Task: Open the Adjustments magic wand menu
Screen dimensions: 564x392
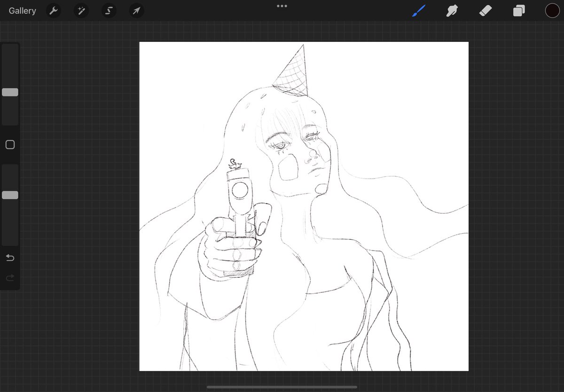Action: tap(81, 11)
